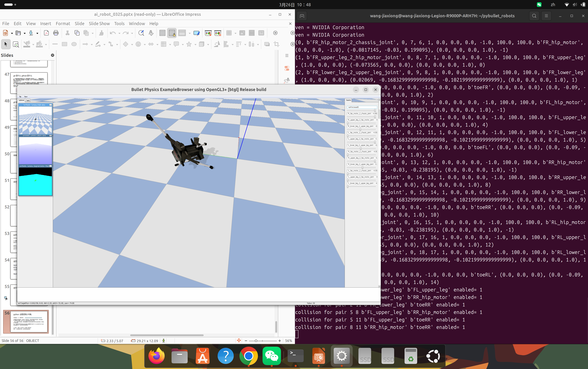
Task: Open a new terminal tab icon
Action: pos(302,16)
